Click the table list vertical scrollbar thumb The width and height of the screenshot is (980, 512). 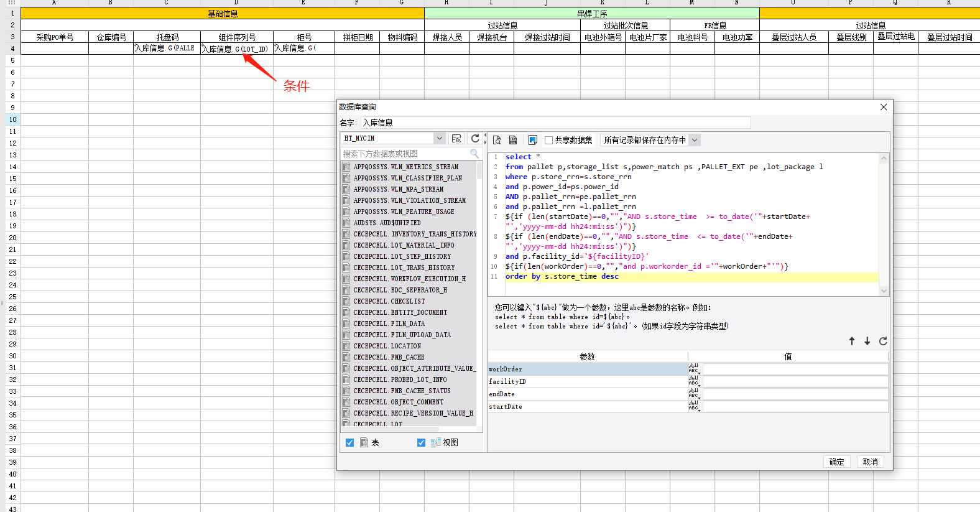[479, 170]
